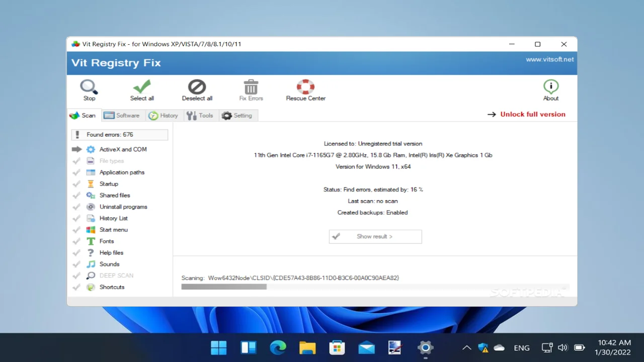The width and height of the screenshot is (644, 362).
Task: Open Microsoft Store from the taskbar
Action: coord(337,347)
